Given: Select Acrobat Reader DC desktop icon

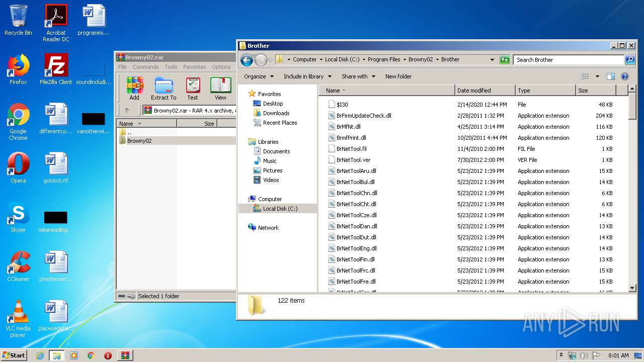Looking at the screenshot, I should 56,23.
